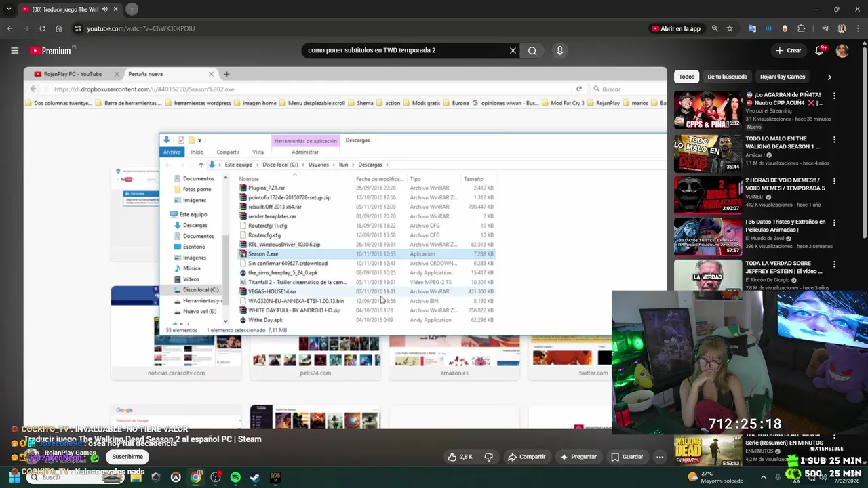The image size is (868, 488).
Task: Open the RojanPlay Games channel link
Action: pos(70,453)
